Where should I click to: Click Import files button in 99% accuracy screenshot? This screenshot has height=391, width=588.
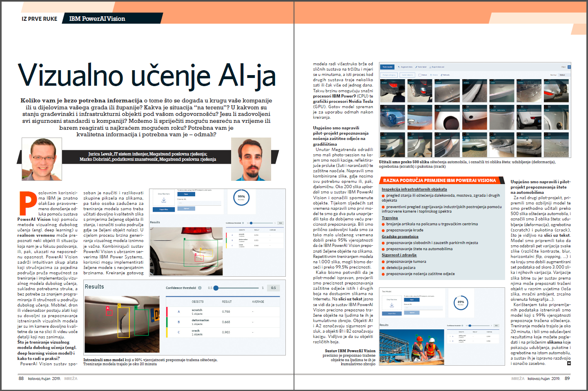[164, 209]
